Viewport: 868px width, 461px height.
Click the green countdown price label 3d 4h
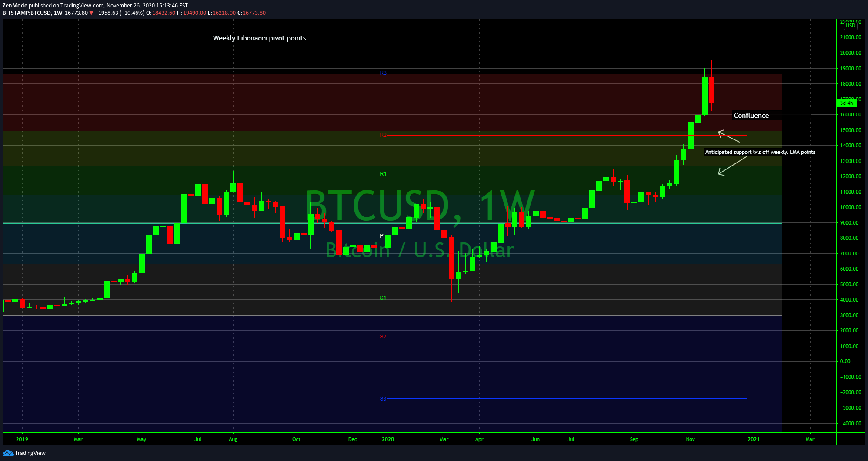coord(846,103)
